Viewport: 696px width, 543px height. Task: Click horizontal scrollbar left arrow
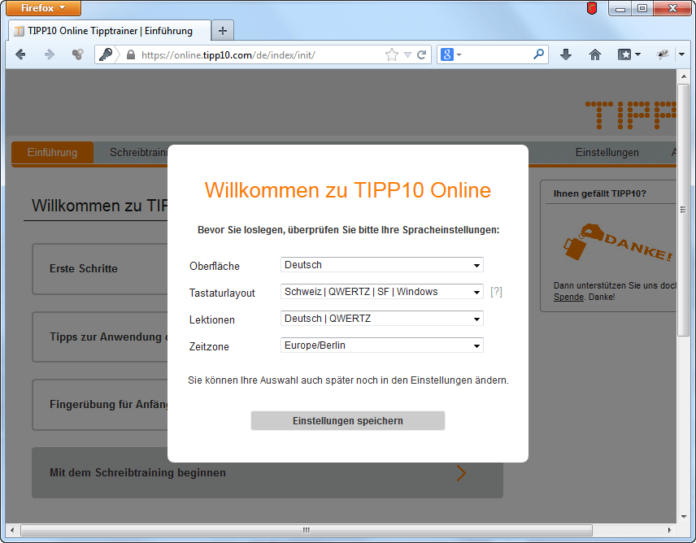(12, 530)
